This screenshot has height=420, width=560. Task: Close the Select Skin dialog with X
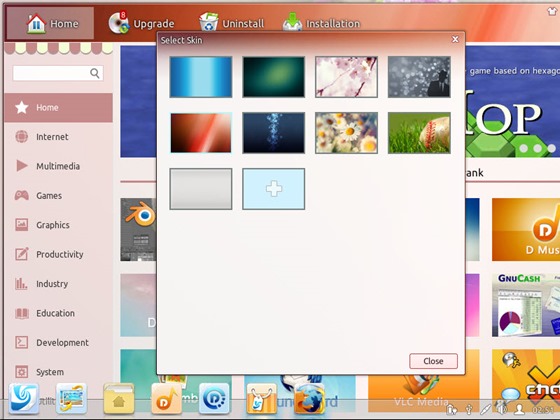(x=455, y=39)
